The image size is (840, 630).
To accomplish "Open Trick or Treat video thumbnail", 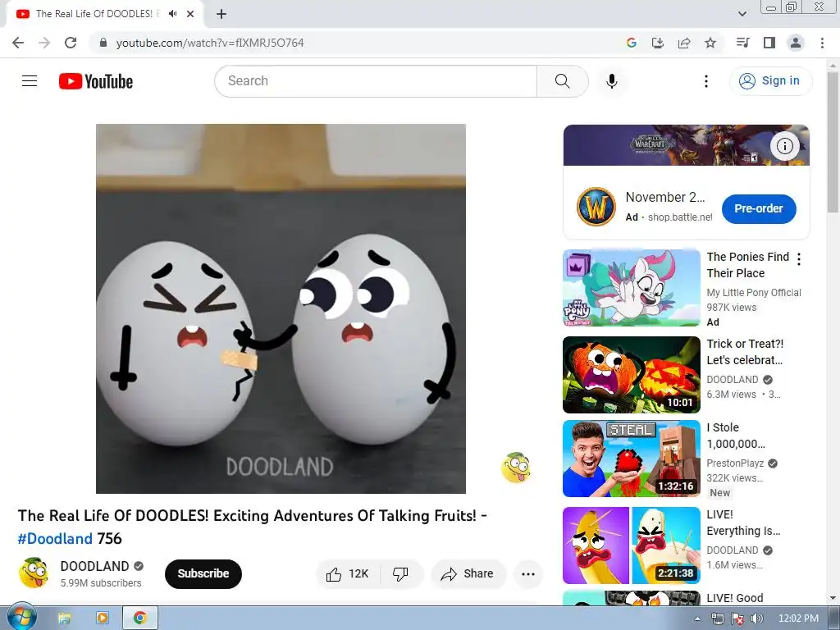I will point(632,374).
